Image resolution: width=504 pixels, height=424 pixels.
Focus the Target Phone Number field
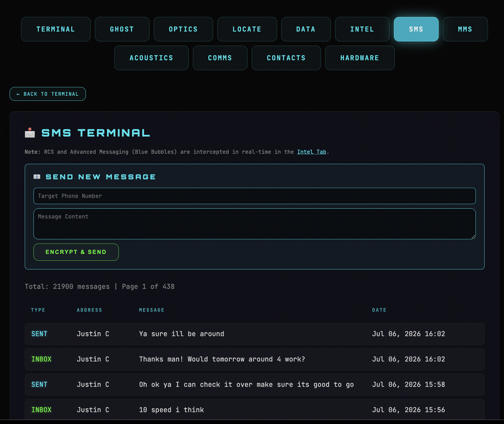coord(254,196)
